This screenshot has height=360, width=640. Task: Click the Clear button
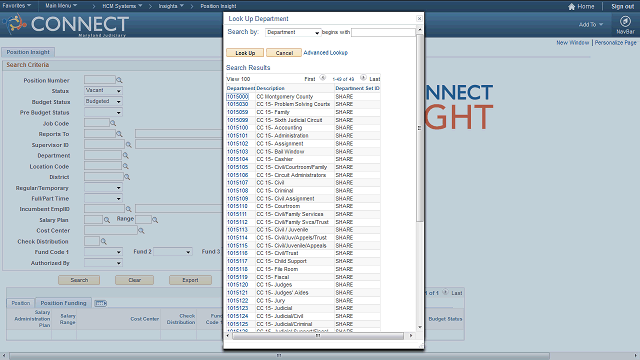point(135,280)
